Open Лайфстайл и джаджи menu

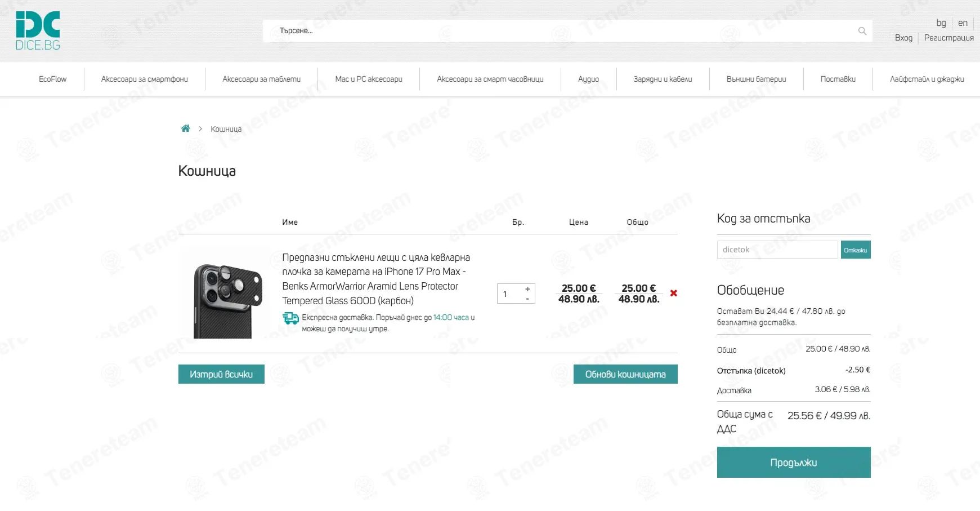coord(927,79)
